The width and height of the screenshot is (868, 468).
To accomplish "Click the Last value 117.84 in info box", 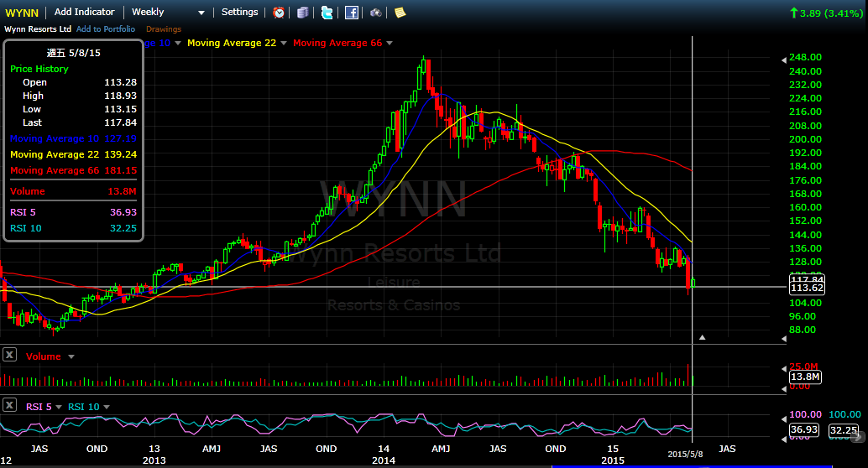I will [x=120, y=122].
